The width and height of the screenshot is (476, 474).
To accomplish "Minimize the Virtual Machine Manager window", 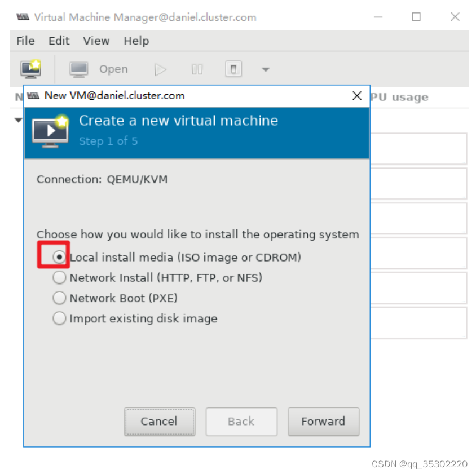I will click(x=378, y=17).
